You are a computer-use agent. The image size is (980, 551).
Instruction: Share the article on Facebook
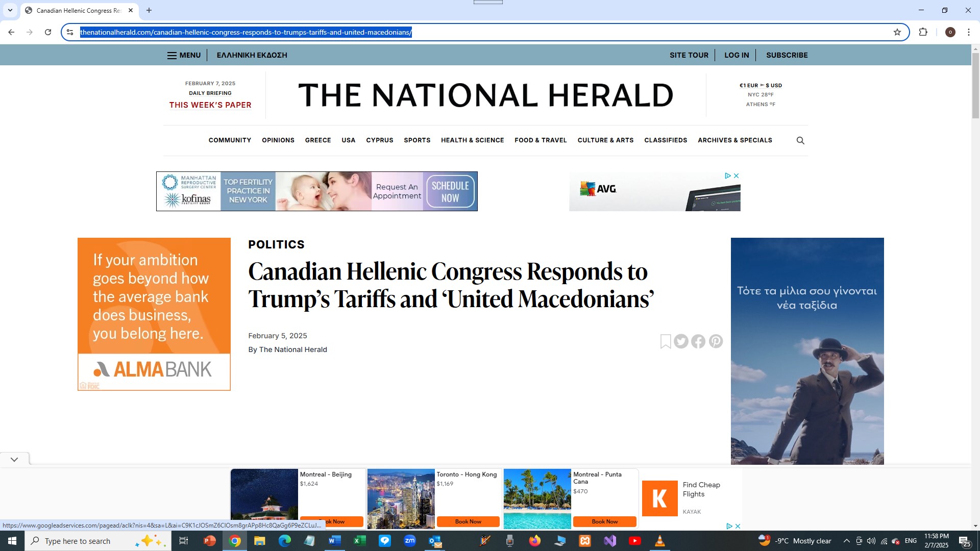698,341
